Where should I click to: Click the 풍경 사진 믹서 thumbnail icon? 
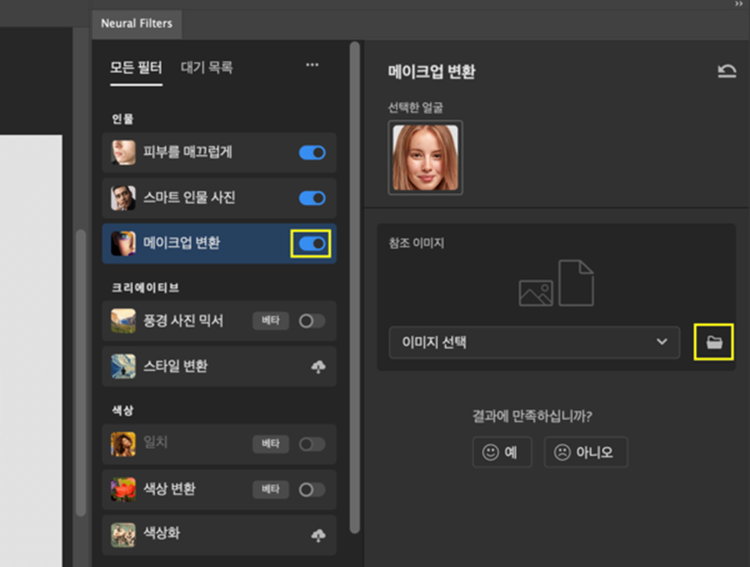pos(123,321)
